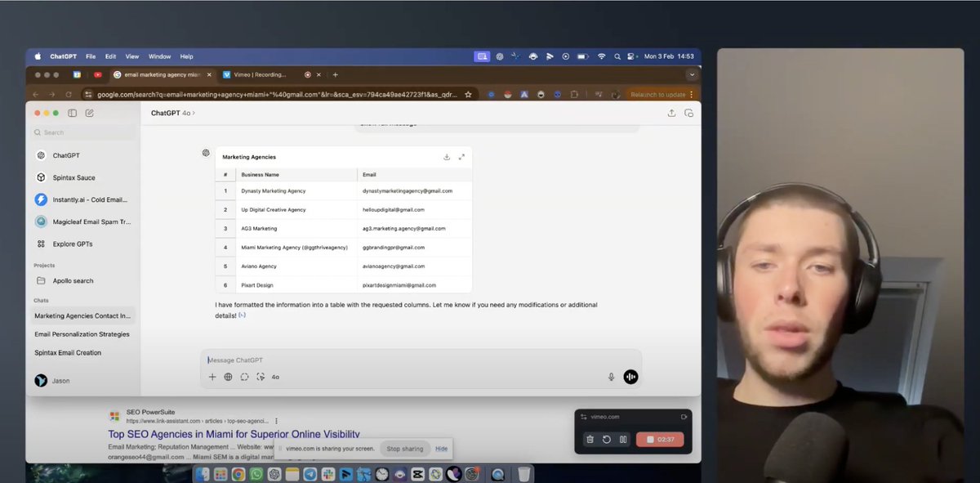Expand the Chrome tab search chevron
The image size is (980, 483).
pyautogui.click(x=692, y=74)
